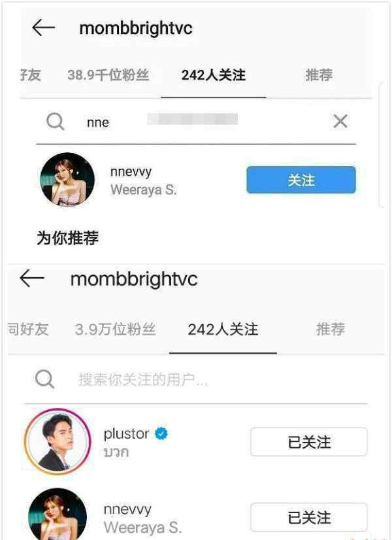Image resolution: width=392 pixels, height=540 pixels.
Task: Click the magnifier icon beside the 'nne' query
Action: point(55,122)
